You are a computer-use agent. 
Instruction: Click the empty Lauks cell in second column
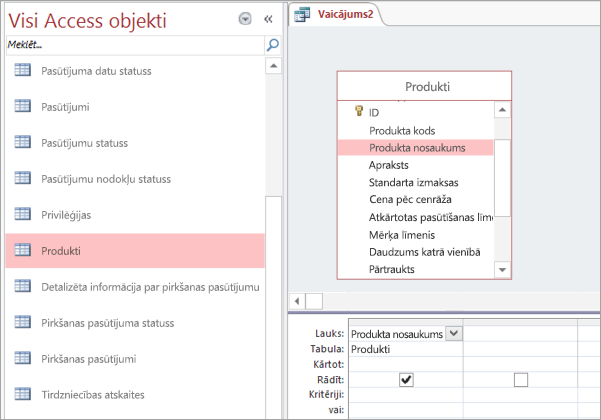pos(520,333)
